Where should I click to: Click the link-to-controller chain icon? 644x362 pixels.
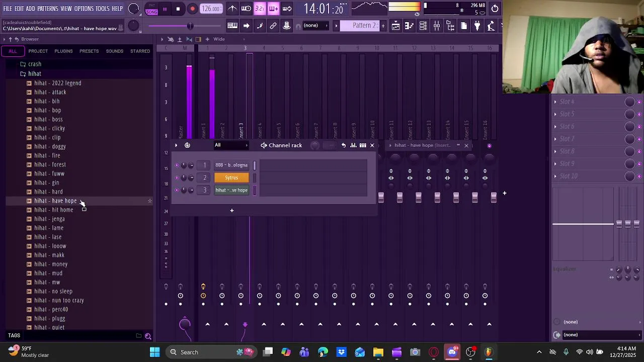point(273,26)
